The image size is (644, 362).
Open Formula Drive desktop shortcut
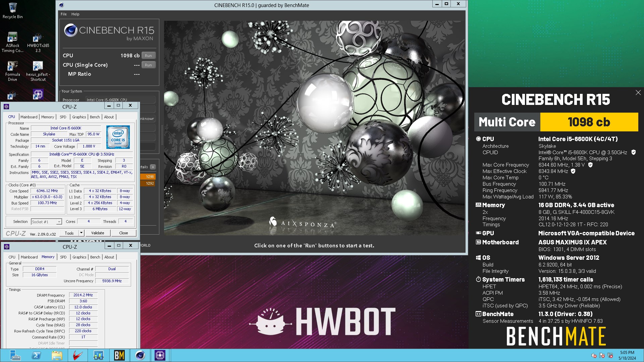coord(12,71)
